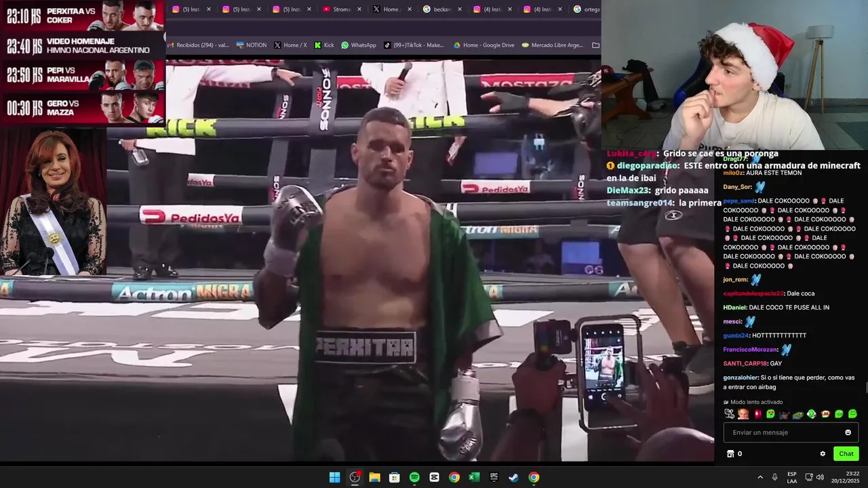
Task: Close the beckan Google tab
Action: [460, 9]
